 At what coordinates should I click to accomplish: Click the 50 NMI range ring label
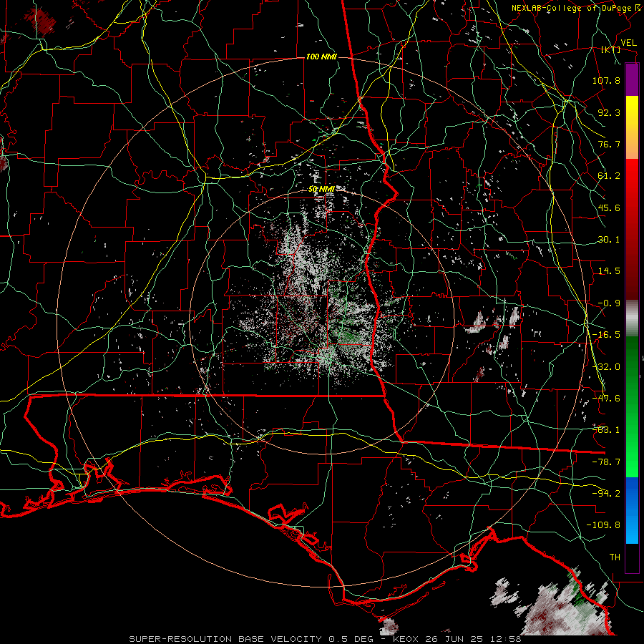[321, 189]
